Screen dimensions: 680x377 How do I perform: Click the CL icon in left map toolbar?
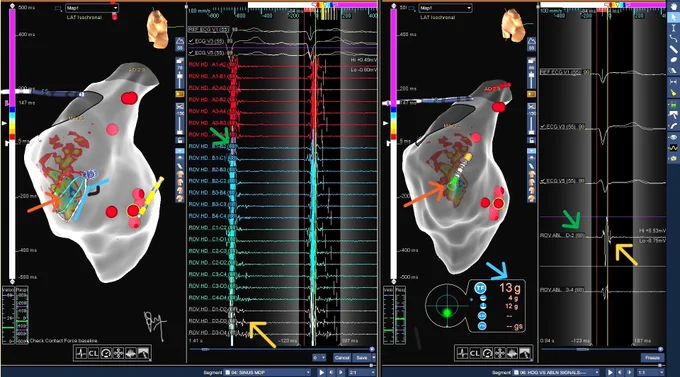[93, 354]
